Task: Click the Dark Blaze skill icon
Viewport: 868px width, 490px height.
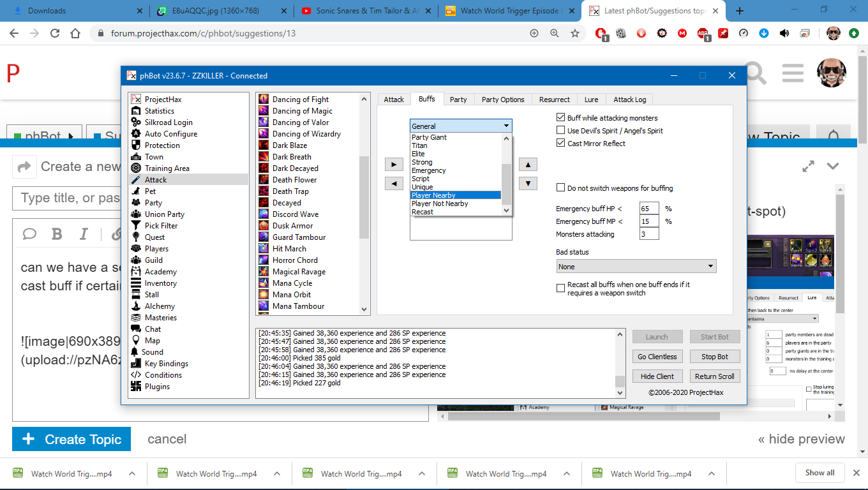Action: (264, 145)
